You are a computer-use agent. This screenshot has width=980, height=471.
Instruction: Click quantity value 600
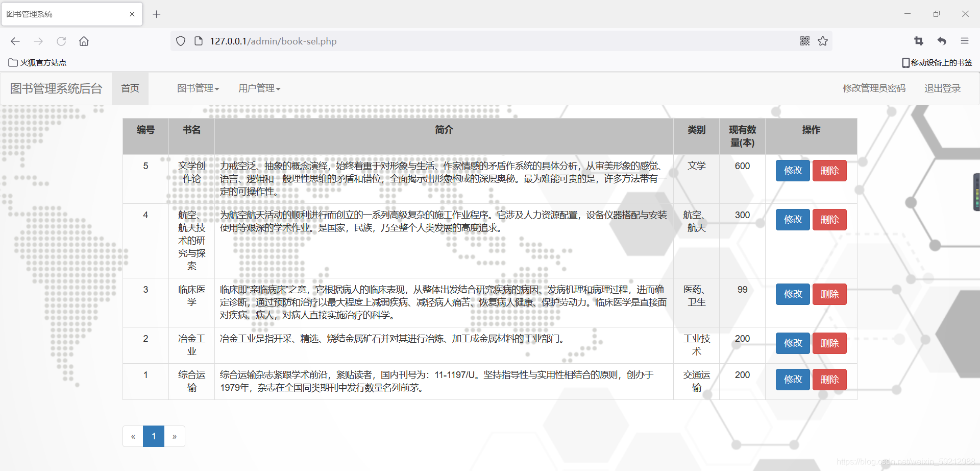(742, 166)
